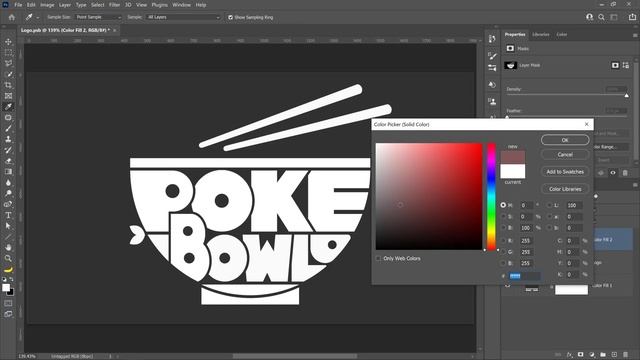Open the Sample Size dropdown
The height and width of the screenshot is (360, 640).
[98, 17]
